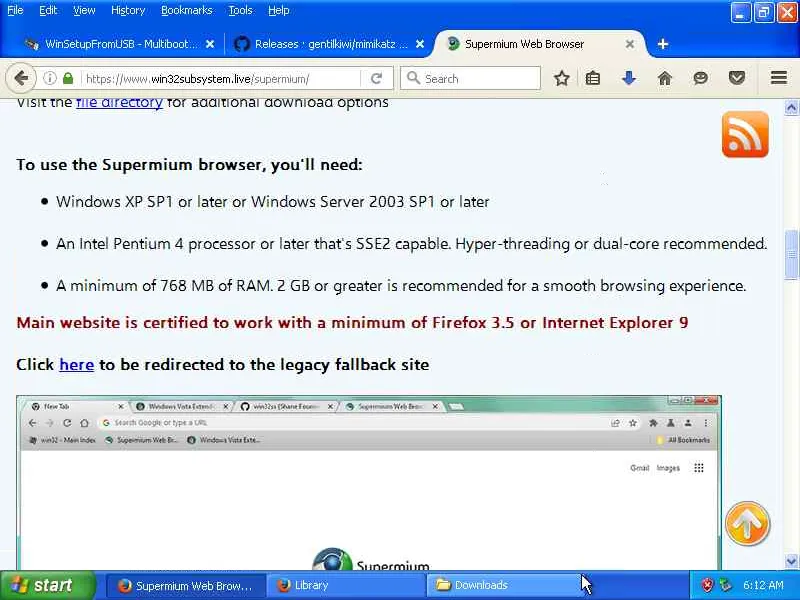Activate the Supermium Web Brow... taskbar button
Image resolution: width=800 pixels, height=600 pixels.
186,586
